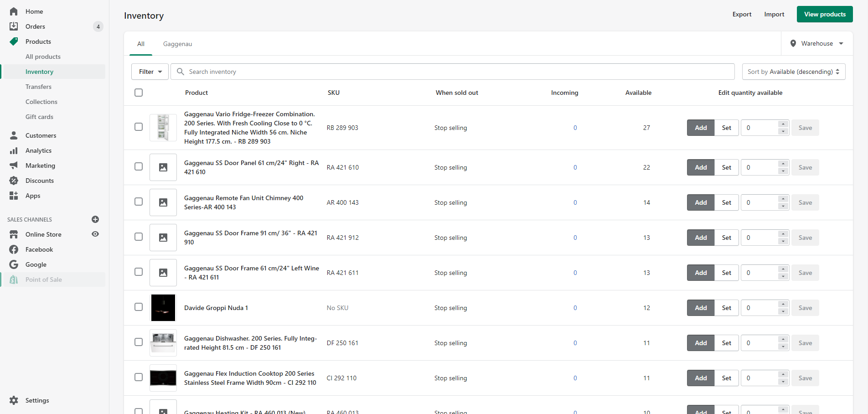The height and width of the screenshot is (414, 868).
Task: Open the Home icon in sidebar
Action: click(14, 11)
